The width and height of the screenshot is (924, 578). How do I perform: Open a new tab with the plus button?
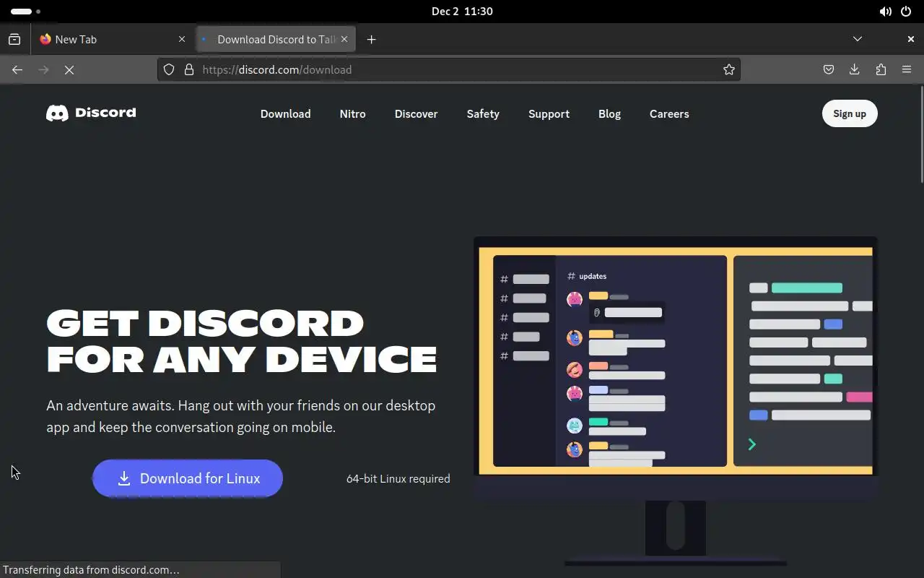[x=371, y=39]
